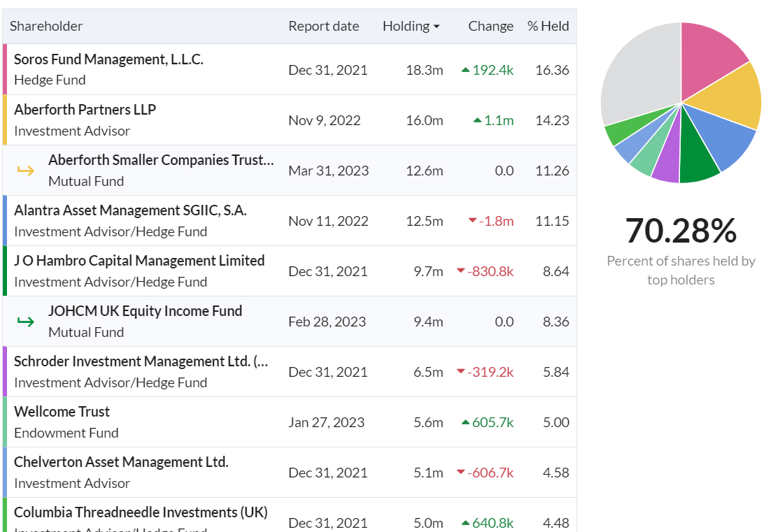Click the 70.28% total figure
This screenshot has width=771, height=532.
click(x=681, y=231)
